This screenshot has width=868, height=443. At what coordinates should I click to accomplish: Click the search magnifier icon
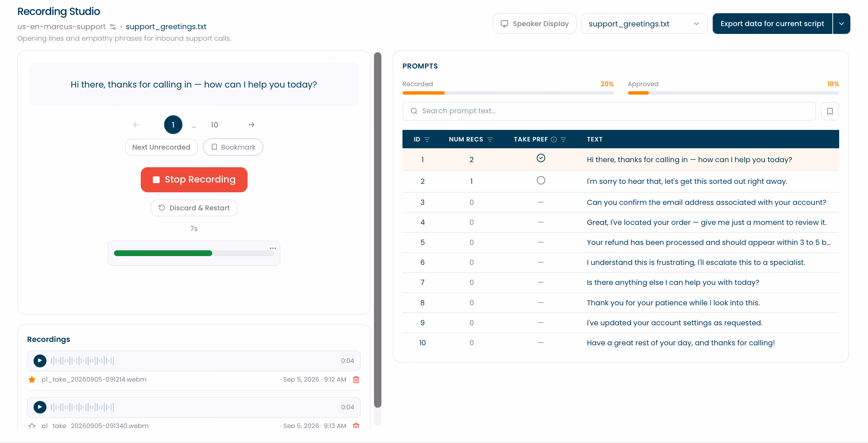pyautogui.click(x=414, y=111)
